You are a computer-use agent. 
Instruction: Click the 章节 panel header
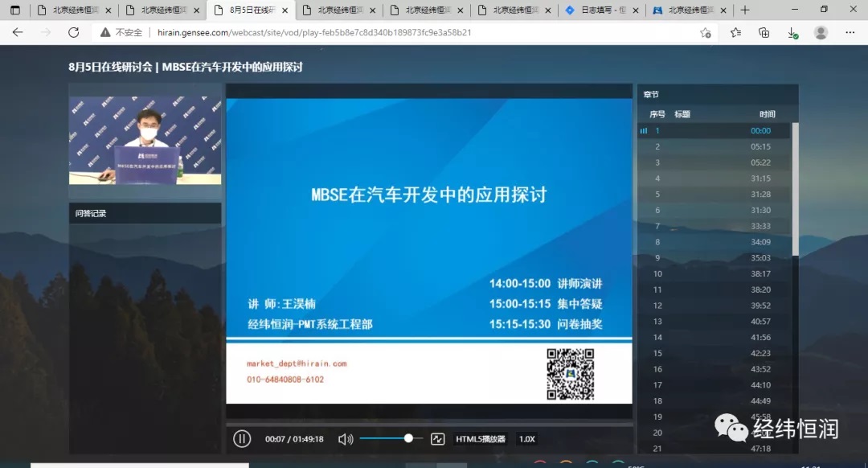coord(718,95)
